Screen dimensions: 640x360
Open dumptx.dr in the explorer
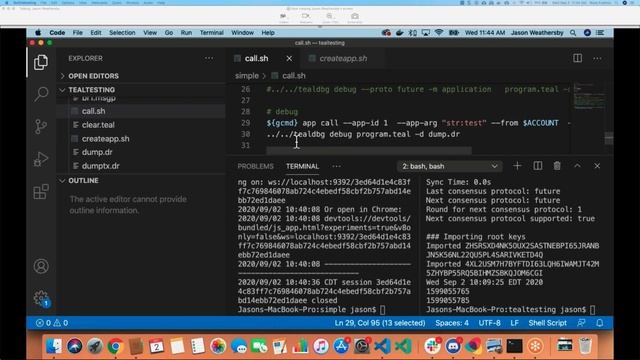(100, 166)
